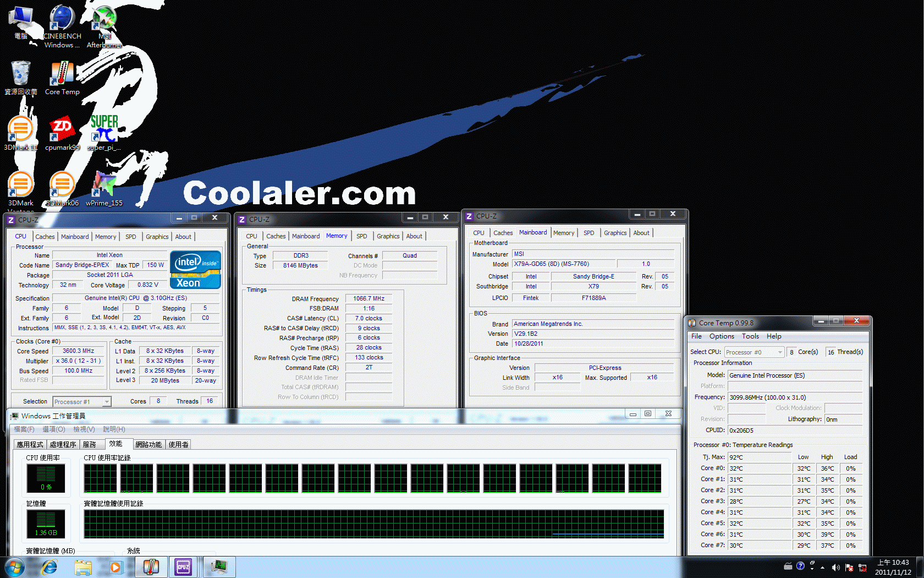924x578 pixels.
Task: Switch to Core Temp taskbar button
Action: click(x=151, y=567)
